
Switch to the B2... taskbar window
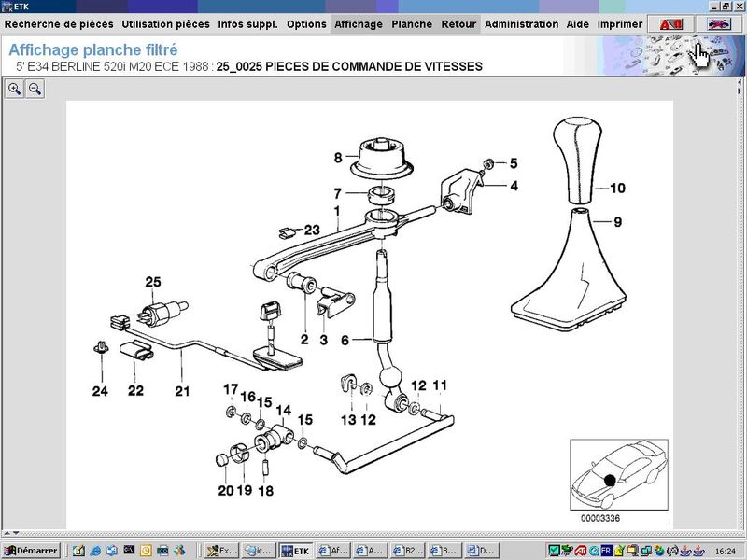coord(407,551)
